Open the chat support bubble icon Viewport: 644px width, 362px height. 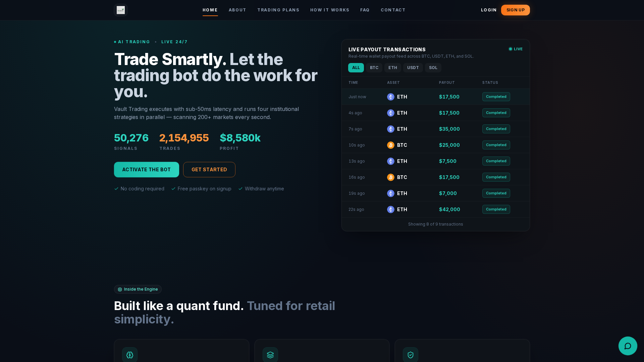click(628, 346)
